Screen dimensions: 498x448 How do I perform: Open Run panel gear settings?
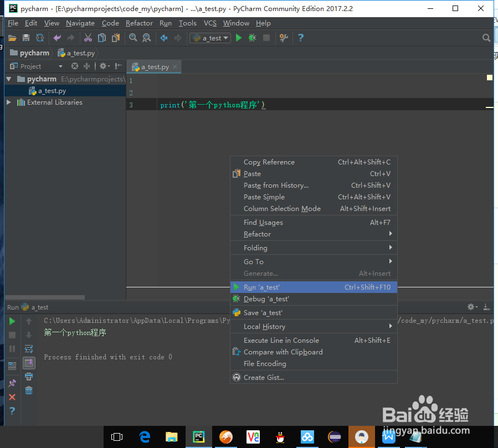click(x=473, y=307)
